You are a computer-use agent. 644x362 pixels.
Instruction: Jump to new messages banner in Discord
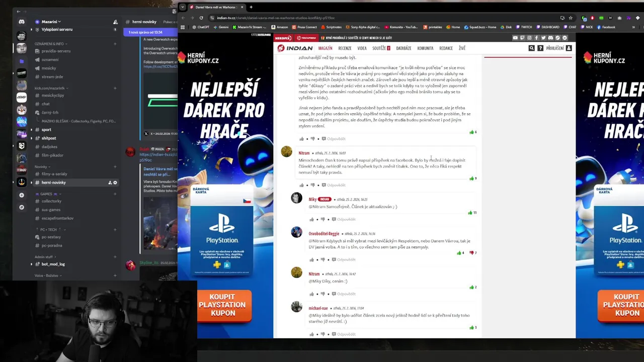[x=150, y=32]
